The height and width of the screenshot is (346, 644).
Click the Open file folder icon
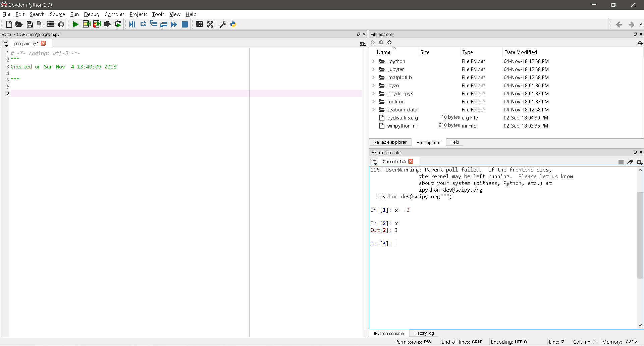(19, 24)
